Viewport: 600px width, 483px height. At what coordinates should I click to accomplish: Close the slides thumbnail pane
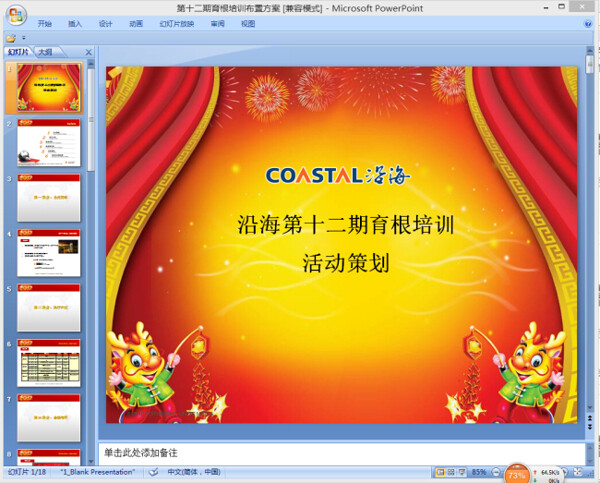pyautogui.click(x=88, y=52)
